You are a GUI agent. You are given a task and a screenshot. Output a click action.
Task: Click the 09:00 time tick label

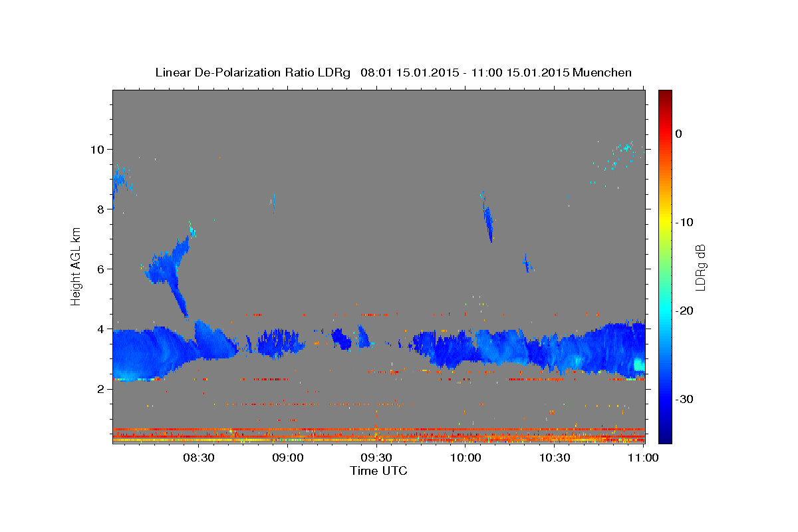287,458
